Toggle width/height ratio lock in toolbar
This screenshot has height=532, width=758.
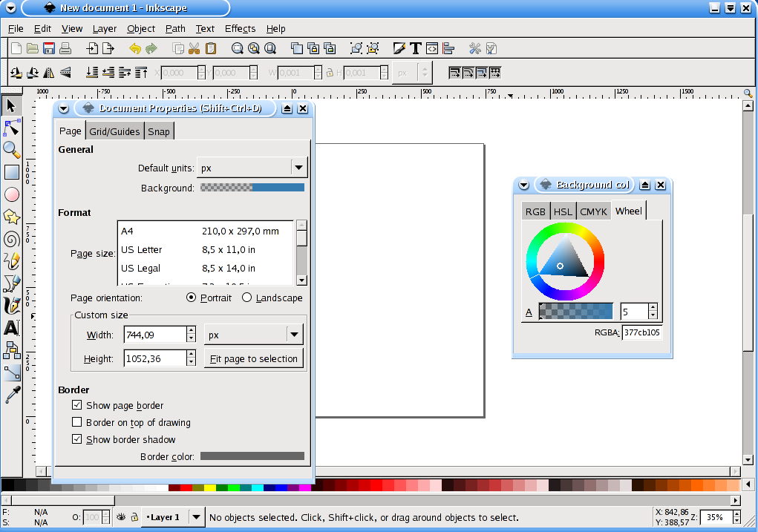(x=330, y=73)
